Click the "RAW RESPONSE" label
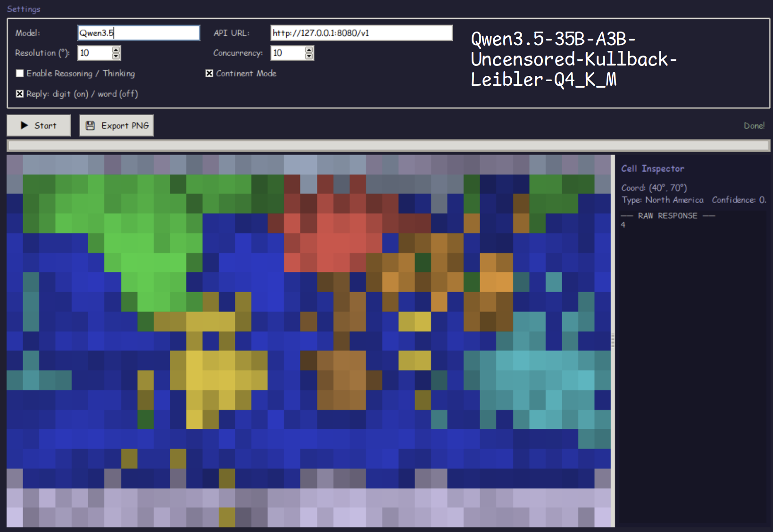This screenshot has width=773, height=532. tap(667, 216)
